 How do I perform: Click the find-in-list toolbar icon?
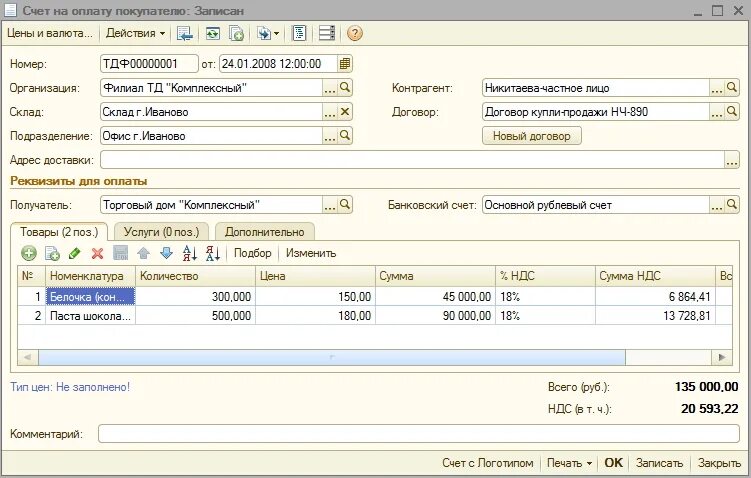(x=185, y=34)
